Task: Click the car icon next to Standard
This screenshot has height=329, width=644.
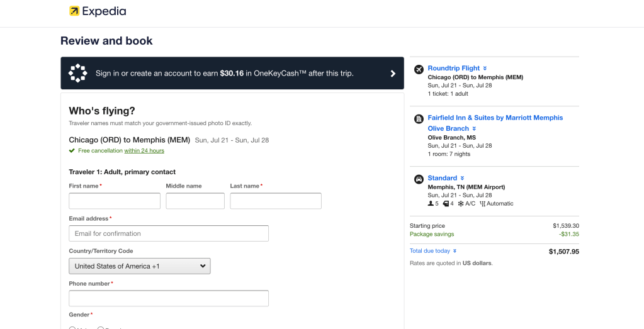Action: pyautogui.click(x=419, y=179)
